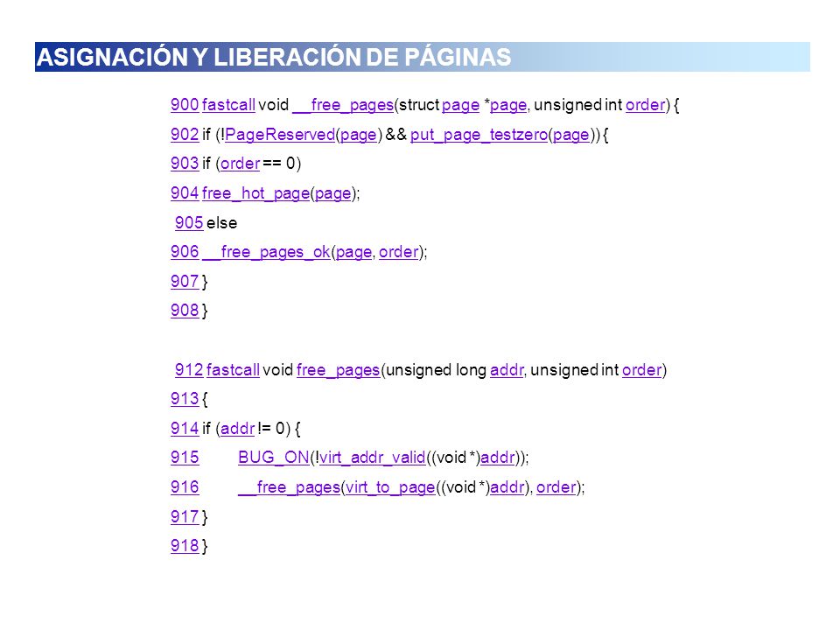Open line number 918 link
This screenshot has height=630, width=840.
[x=185, y=545]
